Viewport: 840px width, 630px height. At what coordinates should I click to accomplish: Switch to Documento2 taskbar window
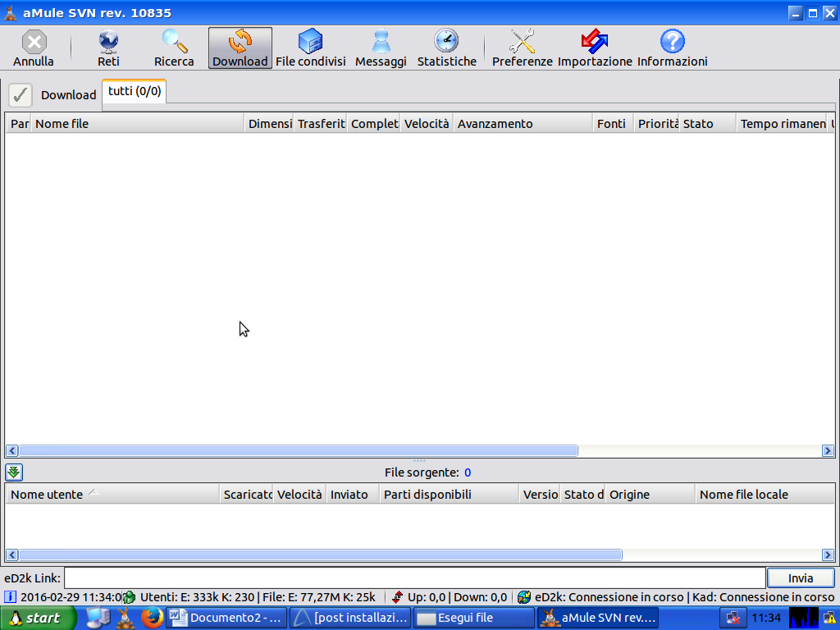tap(227, 618)
